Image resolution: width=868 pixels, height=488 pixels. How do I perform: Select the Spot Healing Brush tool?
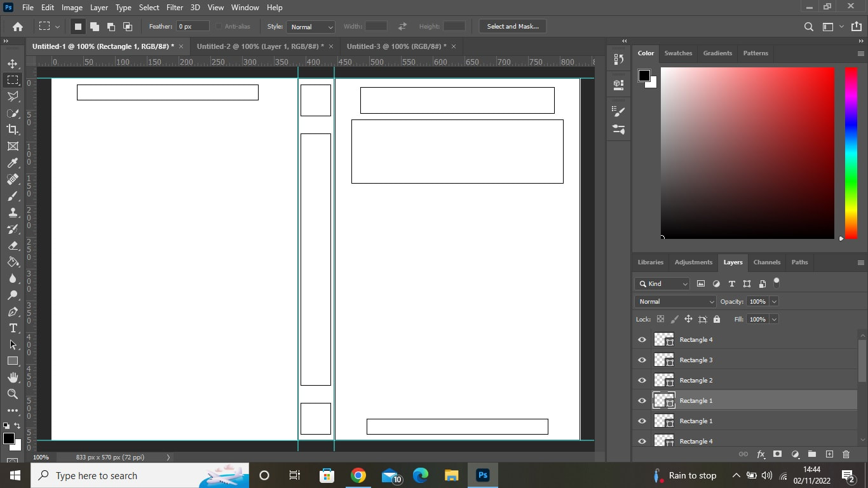pos(13,179)
